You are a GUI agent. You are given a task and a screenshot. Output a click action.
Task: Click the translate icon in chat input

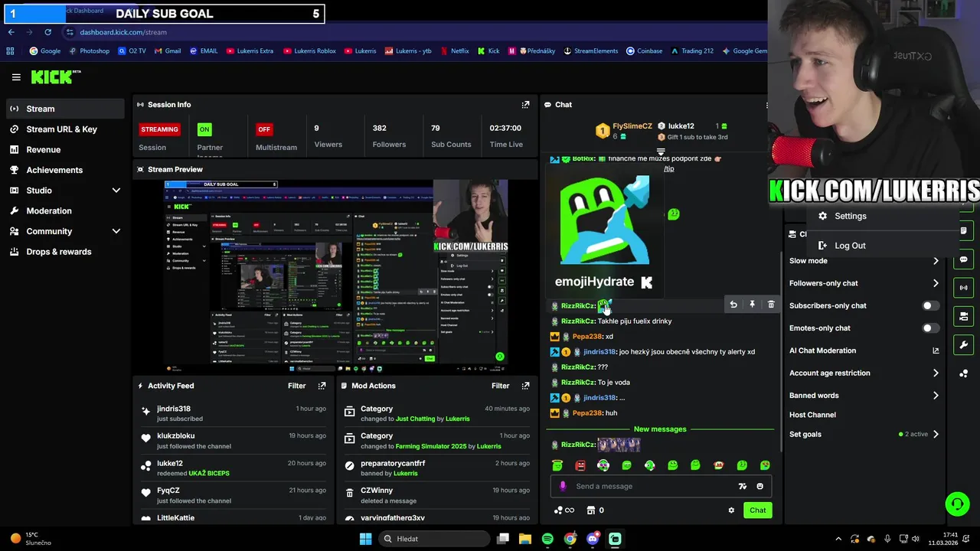(742, 486)
